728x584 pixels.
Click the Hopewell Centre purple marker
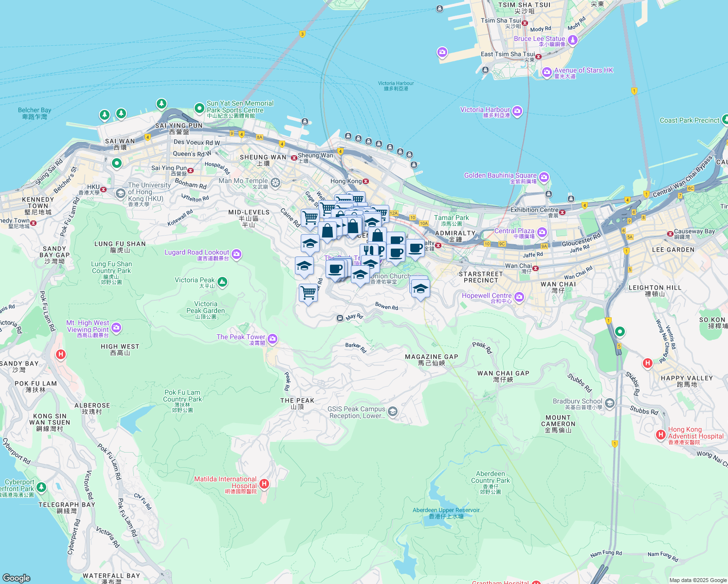point(519,297)
